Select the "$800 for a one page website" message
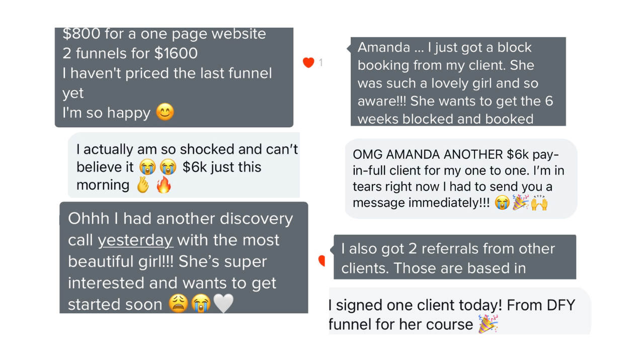This screenshot has width=644, height=362. pyautogui.click(x=174, y=77)
